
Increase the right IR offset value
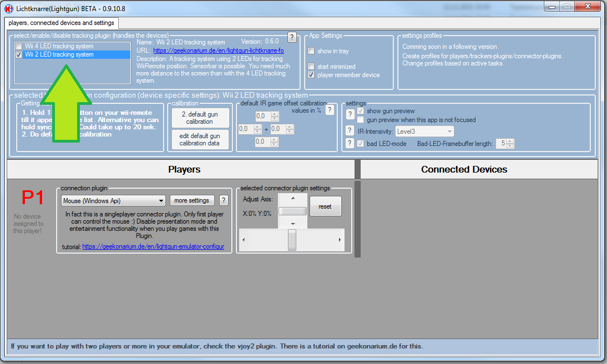pos(290,127)
